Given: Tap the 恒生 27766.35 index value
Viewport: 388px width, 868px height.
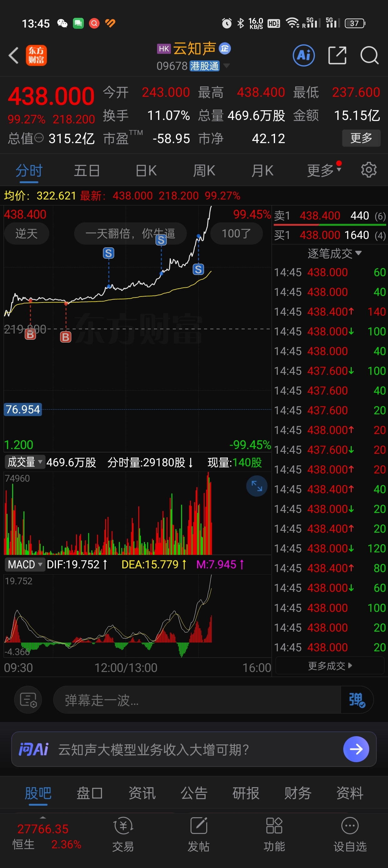Looking at the screenshot, I should 43,829.
